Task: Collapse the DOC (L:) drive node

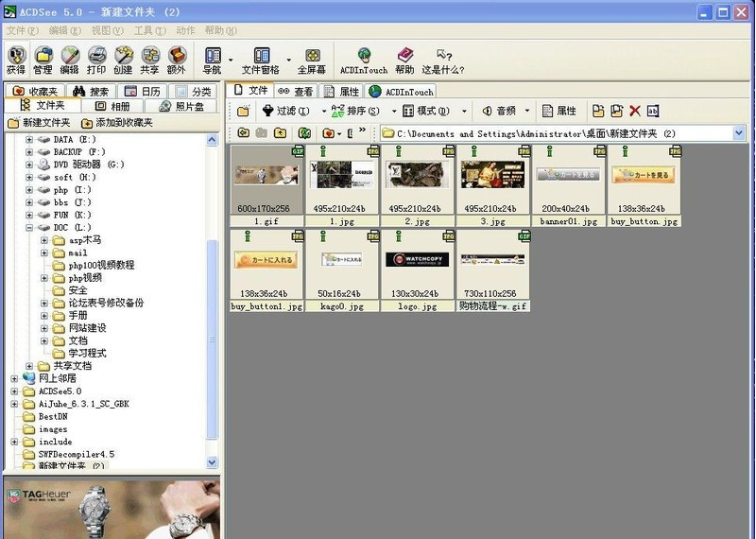Action: (x=29, y=228)
